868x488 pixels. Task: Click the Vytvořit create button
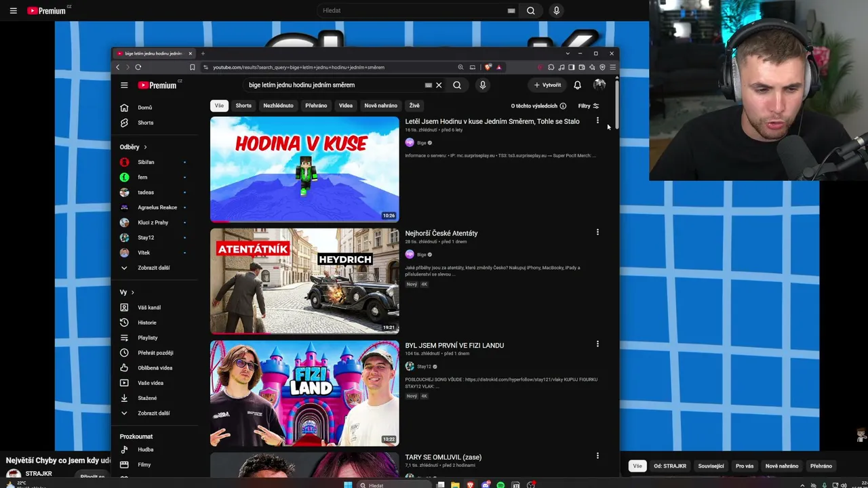pos(547,85)
